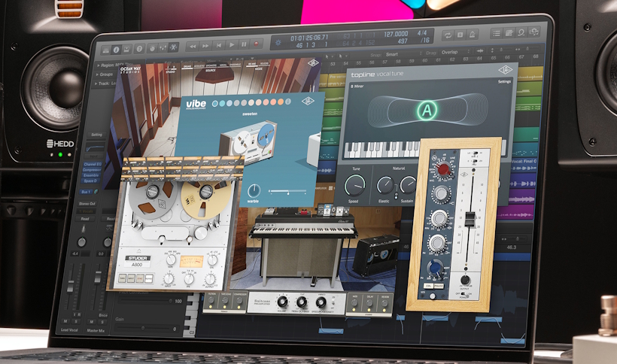
Task: Adjust the Output knob on Studer A800
Action: click(210, 280)
